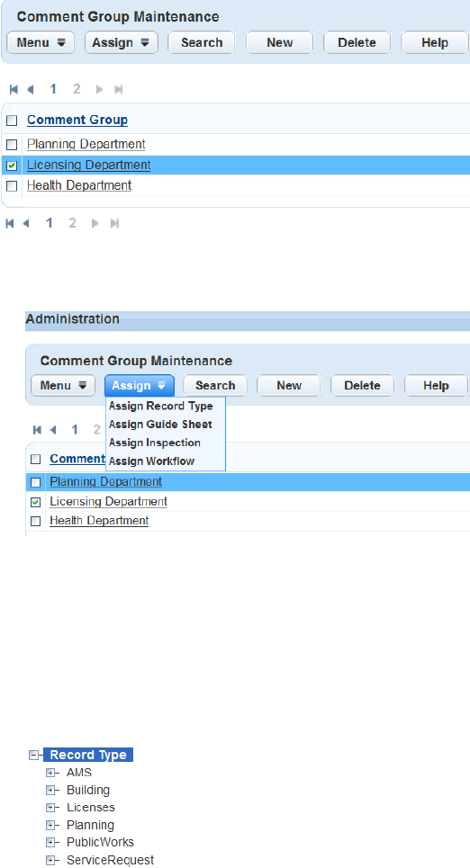Select Assign Workflow menu entry
470x868 pixels.
point(151,461)
